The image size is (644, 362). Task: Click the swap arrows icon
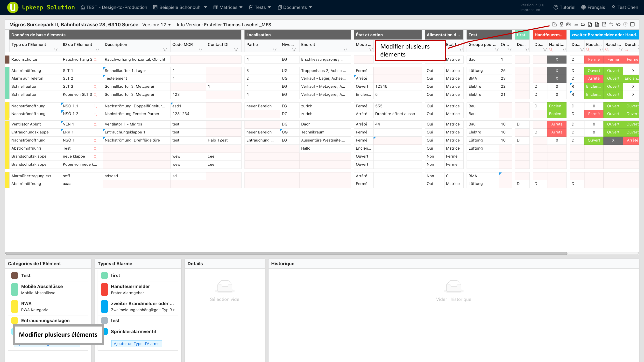pos(611,24)
